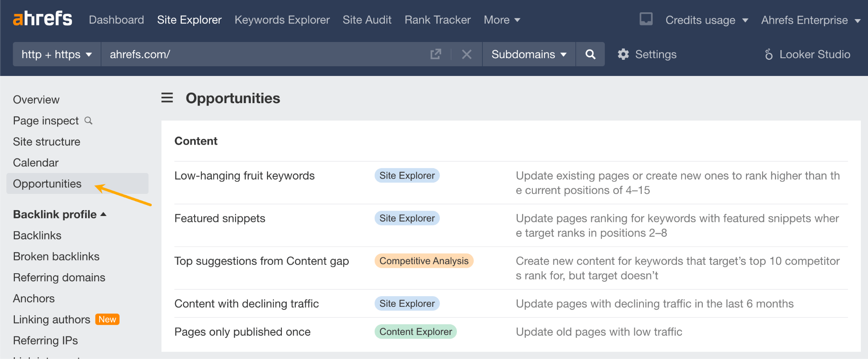
Task: Select Opportunities in sidebar
Action: [78, 184]
